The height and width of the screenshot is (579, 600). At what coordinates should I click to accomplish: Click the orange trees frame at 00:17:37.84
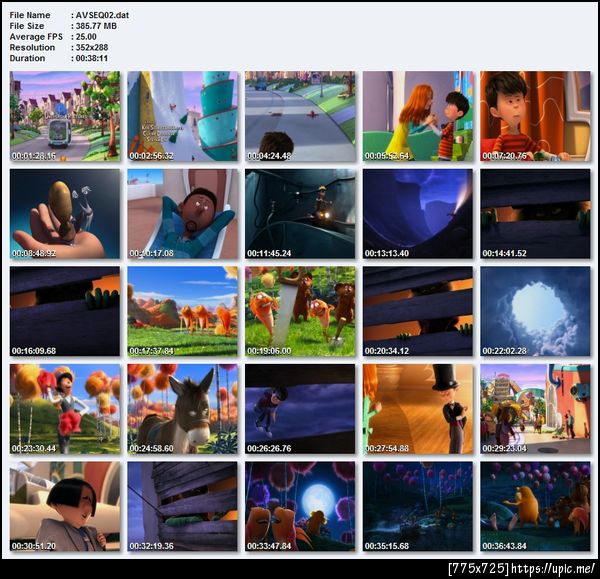183,311
